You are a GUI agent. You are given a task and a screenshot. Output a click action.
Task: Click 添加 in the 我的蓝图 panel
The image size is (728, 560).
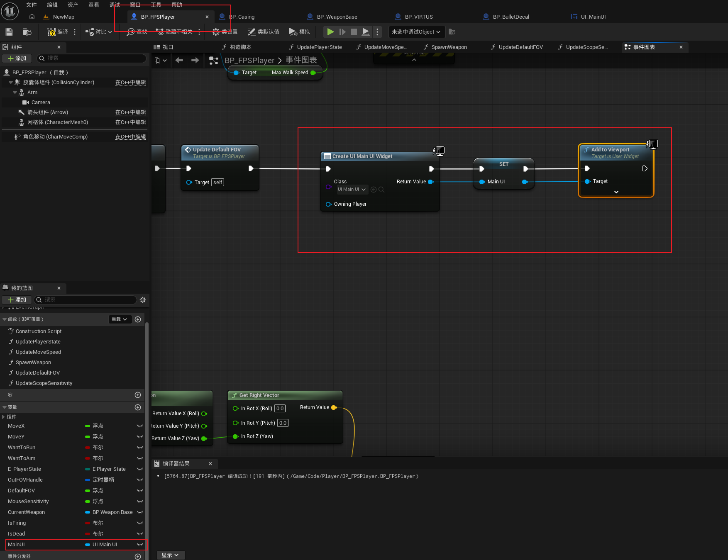(x=17, y=299)
